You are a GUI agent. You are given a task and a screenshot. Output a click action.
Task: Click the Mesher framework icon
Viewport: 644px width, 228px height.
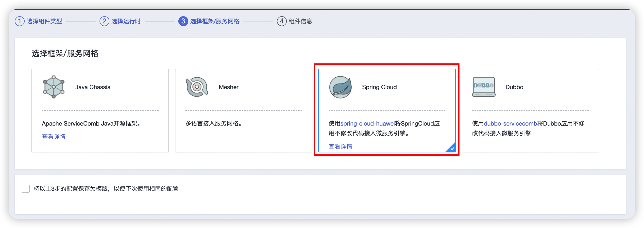[197, 87]
